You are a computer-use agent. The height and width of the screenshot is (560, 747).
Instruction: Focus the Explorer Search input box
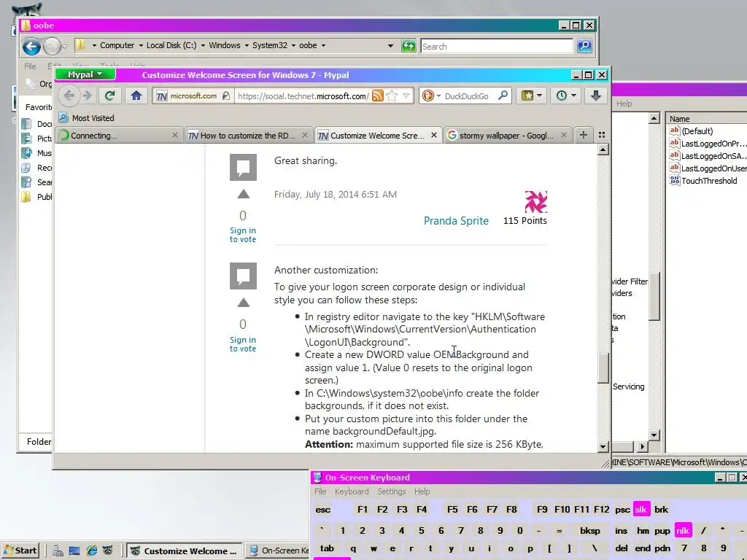coord(497,46)
